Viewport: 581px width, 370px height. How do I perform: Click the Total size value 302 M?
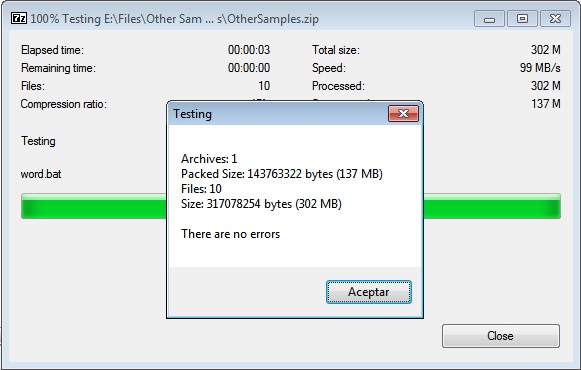[545, 50]
